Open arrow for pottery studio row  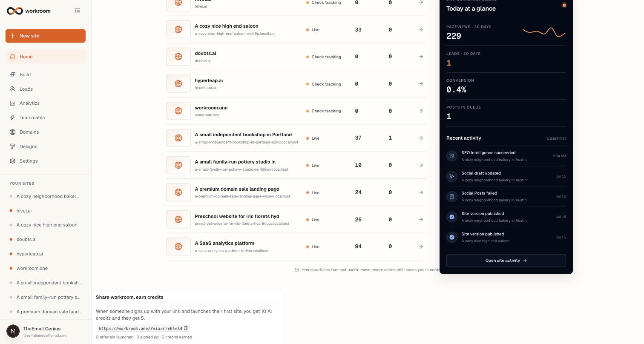pyautogui.click(x=421, y=165)
